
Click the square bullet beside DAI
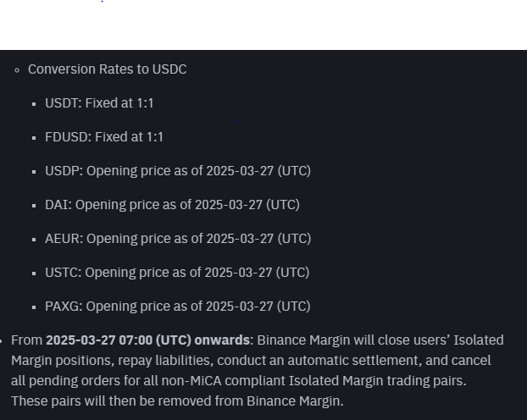[x=34, y=206]
